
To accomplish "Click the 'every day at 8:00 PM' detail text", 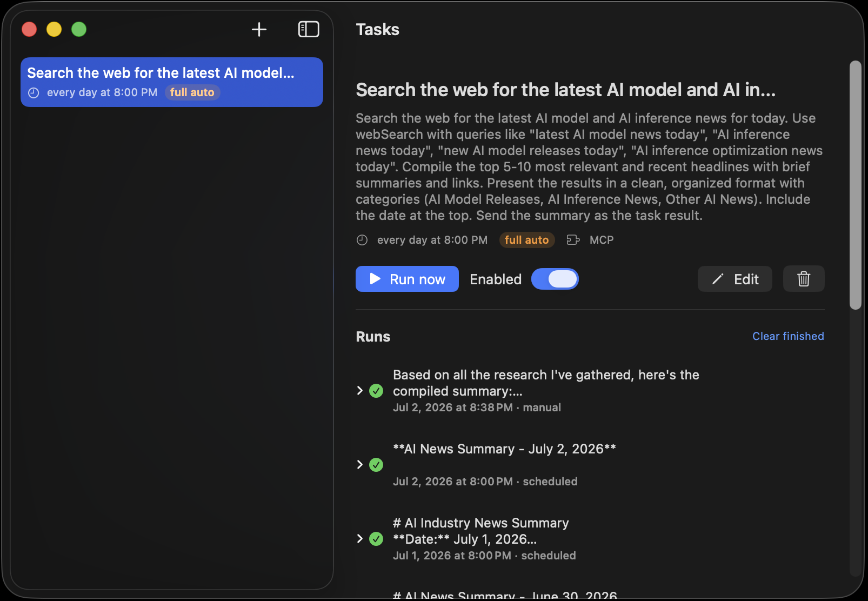I will click(432, 240).
